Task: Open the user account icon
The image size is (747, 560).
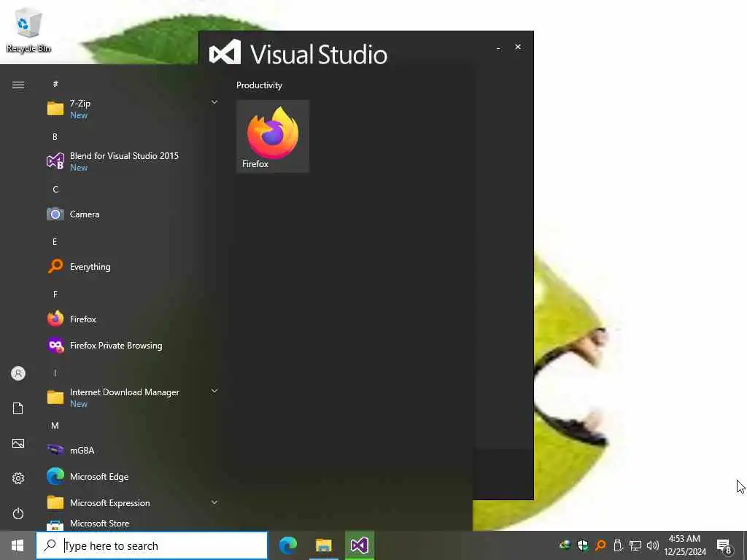Action: point(18,373)
